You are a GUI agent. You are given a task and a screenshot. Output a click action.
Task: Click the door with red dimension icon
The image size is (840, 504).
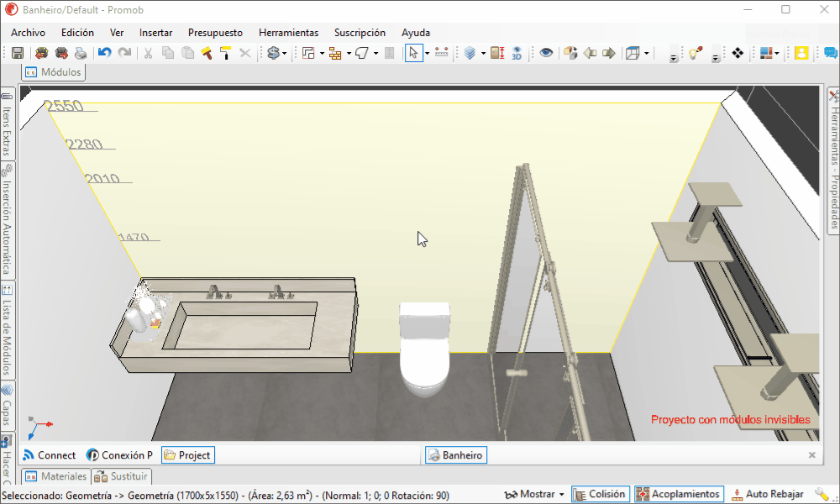click(497, 53)
